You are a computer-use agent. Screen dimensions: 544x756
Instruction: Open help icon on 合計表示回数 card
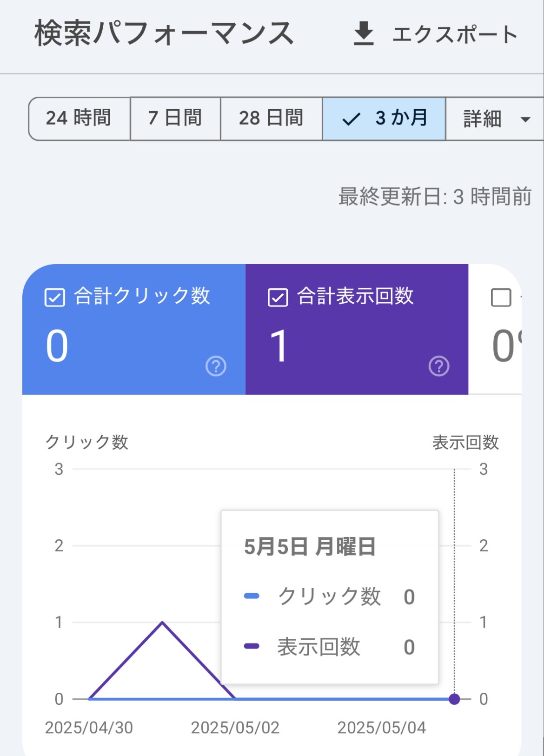point(439,366)
